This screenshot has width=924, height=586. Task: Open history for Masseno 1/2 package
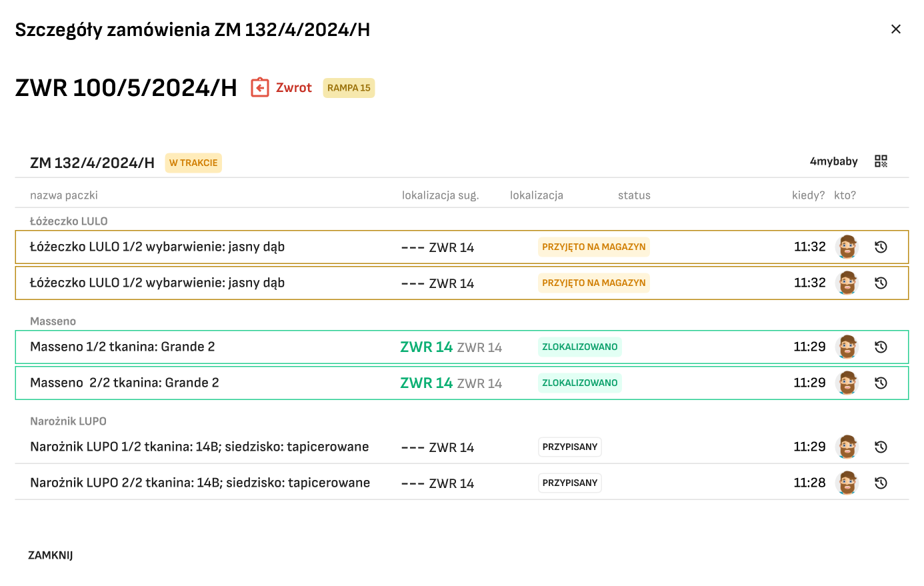[881, 347]
